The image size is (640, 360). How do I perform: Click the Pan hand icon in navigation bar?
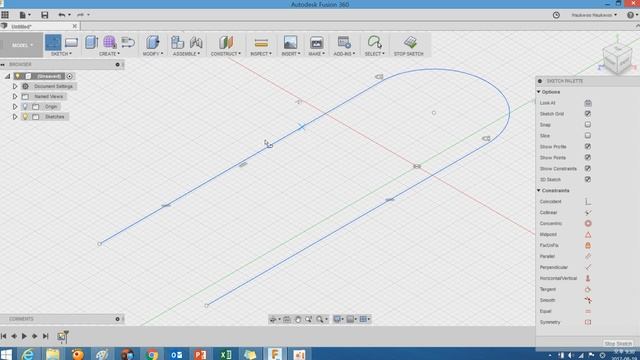[298, 319]
